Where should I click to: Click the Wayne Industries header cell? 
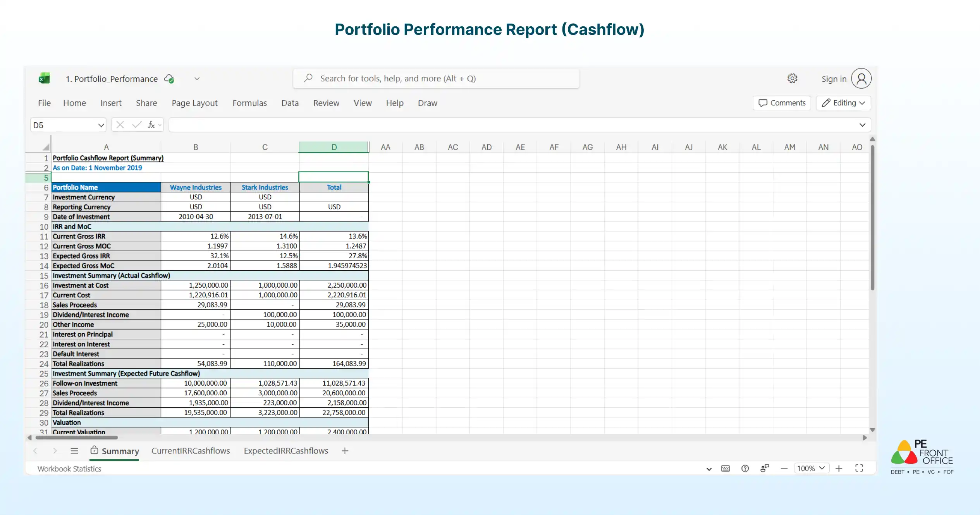196,187
